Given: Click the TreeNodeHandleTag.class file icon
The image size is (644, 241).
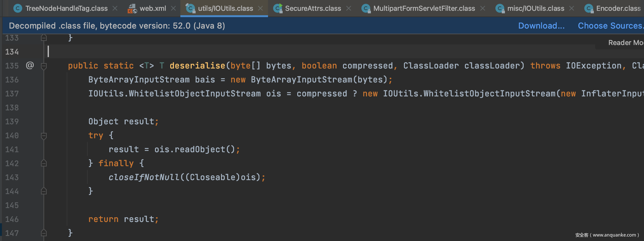Looking at the screenshot, I should [18, 9].
